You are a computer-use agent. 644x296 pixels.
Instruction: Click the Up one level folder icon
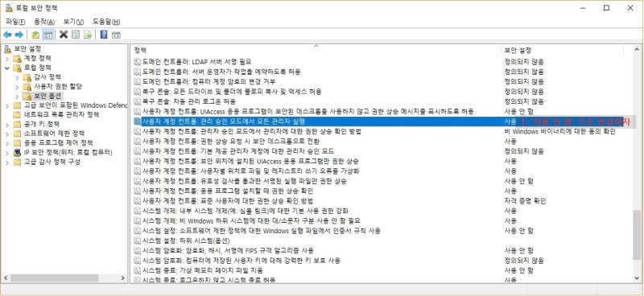tap(35, 35)
